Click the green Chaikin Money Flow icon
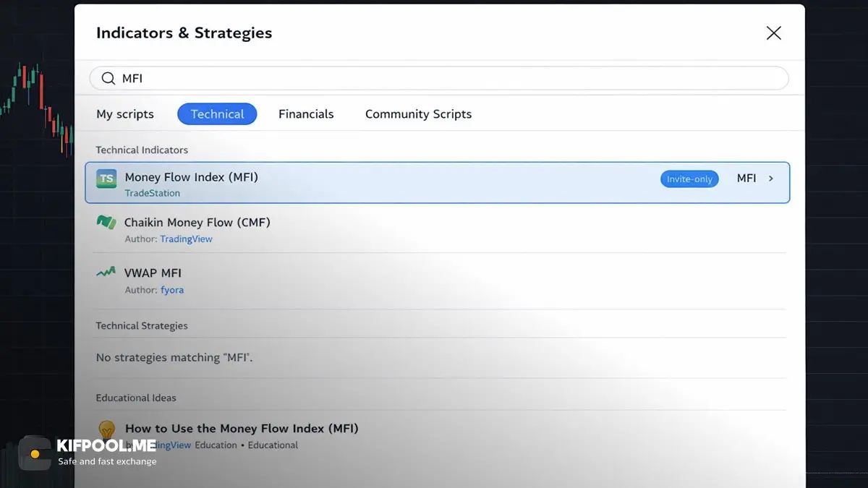The height and width of the screenshot is (488, 868). click(106, 223)
